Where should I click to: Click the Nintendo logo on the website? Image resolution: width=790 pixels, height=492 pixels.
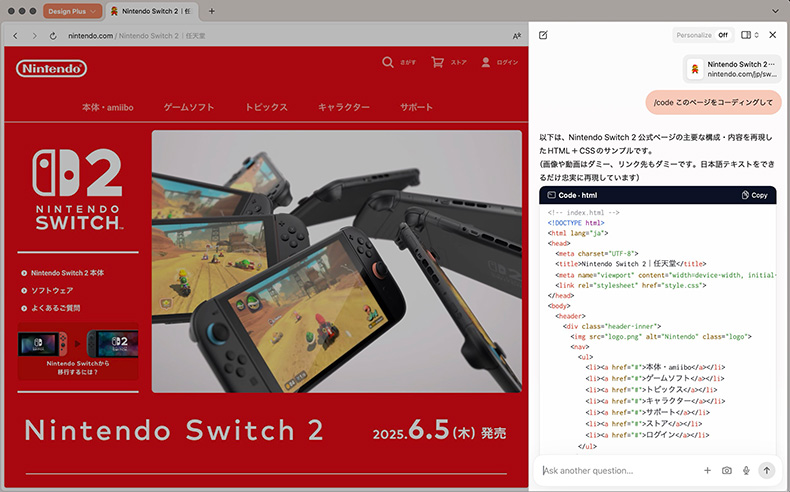click(x=51, y=68)
